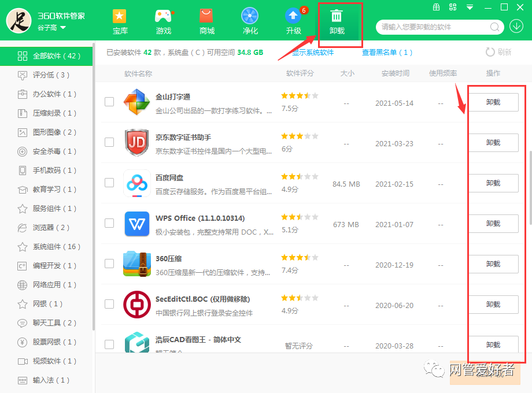The width and height of the screenshot is (532, 393).
Task: Click the 360压缩 app icon
Action: tap(136, 264)
